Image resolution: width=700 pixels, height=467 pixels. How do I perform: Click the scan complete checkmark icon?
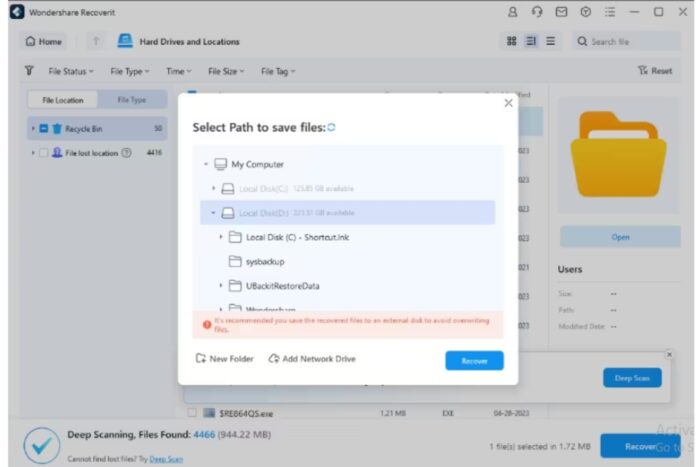(x=42, y=445)
